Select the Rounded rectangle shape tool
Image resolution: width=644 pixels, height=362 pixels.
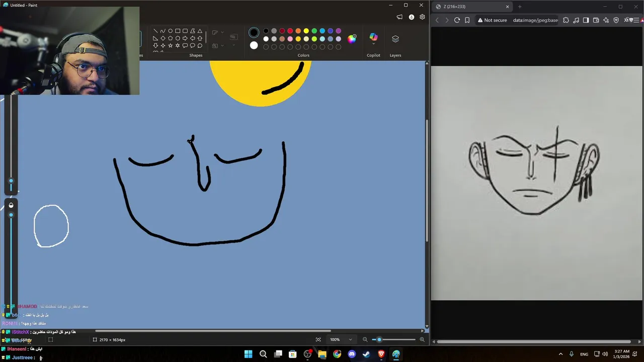[x=185, y=31]
